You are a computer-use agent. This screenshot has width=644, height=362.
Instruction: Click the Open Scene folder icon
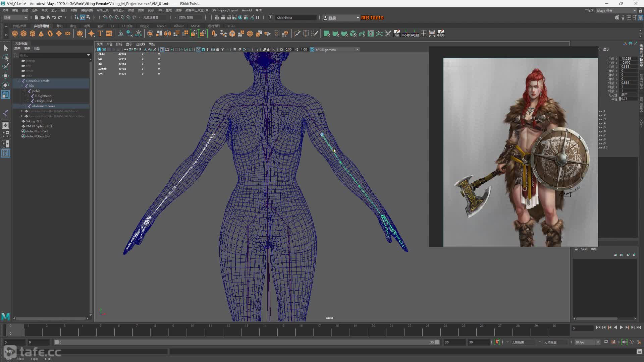coord(42,17)
